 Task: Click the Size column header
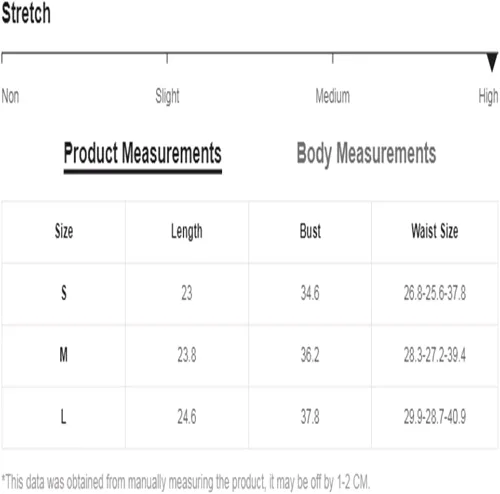(64, 231)
